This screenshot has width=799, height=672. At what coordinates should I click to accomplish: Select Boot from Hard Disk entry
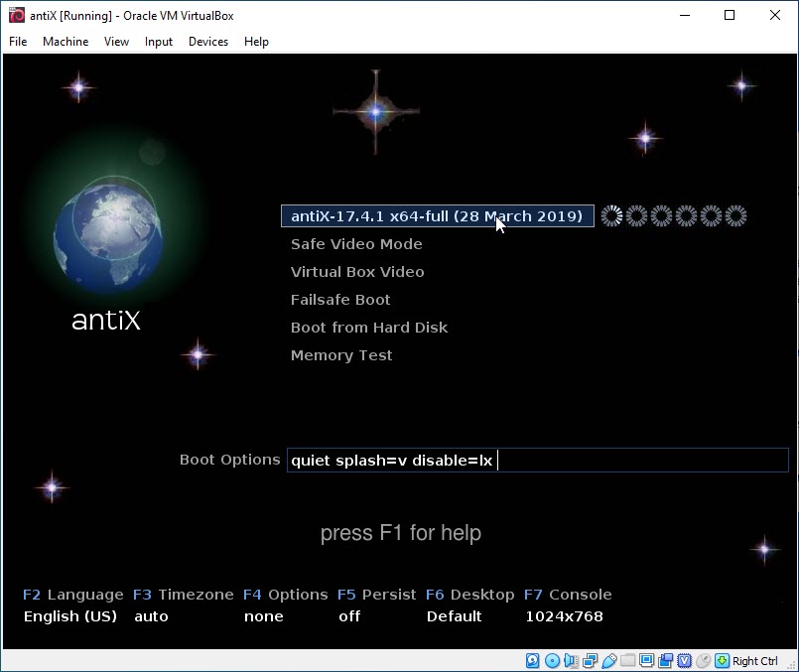(x=369, y=328)
